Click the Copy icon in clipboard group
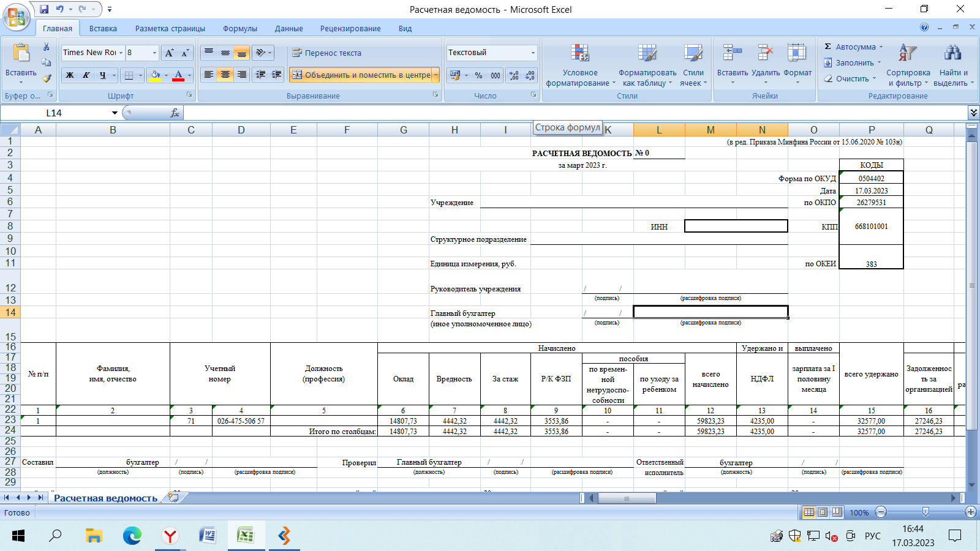The height and width of the screenshot is (551, 980). (46, 62)
